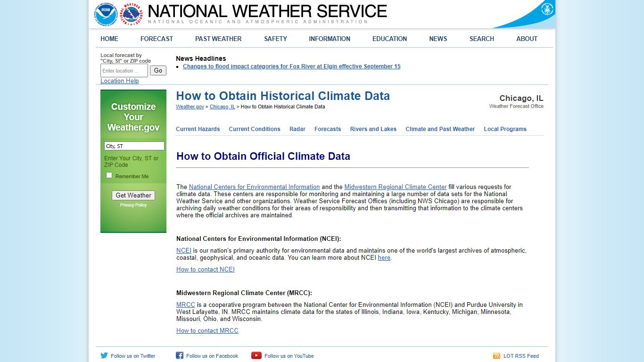Open the EDUCATION menu

coord(389,39)
